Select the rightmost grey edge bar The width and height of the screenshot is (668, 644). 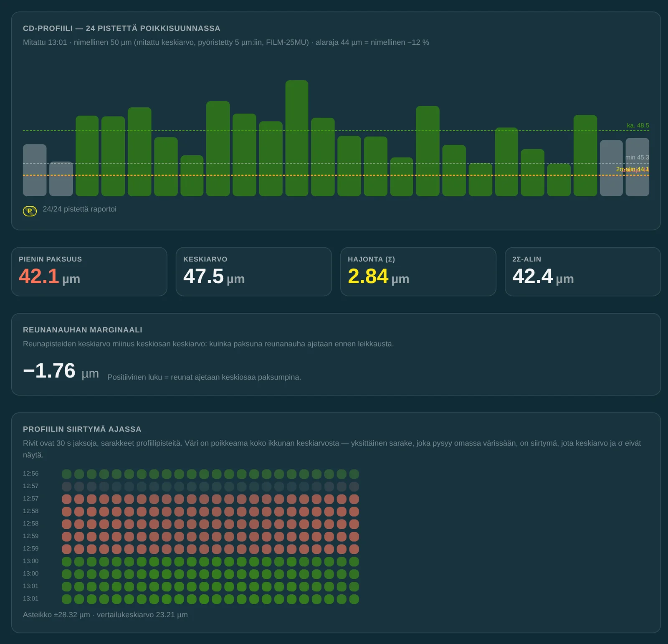pos(637,167)
